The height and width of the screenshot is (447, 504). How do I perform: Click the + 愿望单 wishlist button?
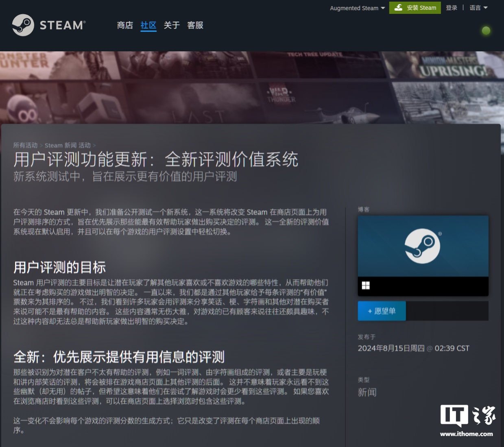(381, 310)
